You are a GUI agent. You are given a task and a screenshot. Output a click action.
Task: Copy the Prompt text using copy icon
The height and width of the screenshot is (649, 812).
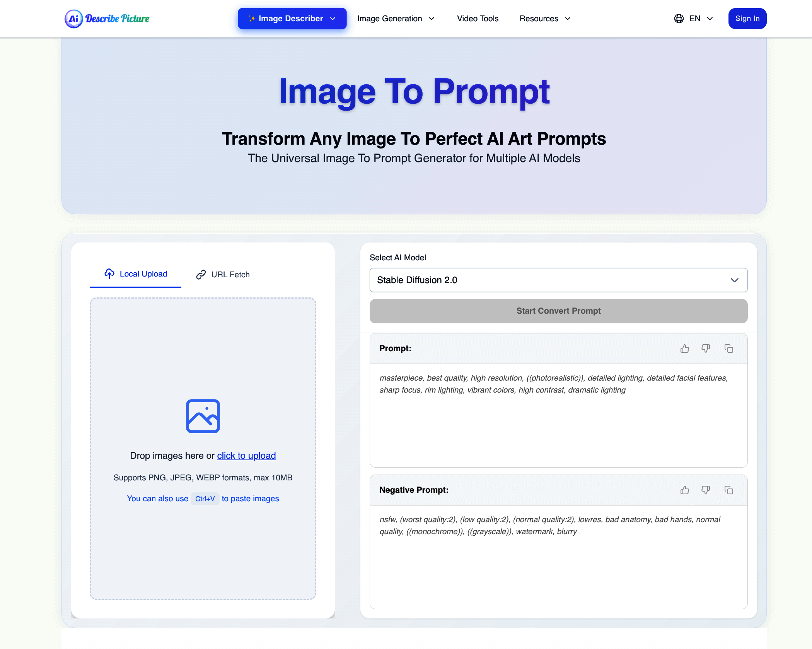click(x=729, y=348)
